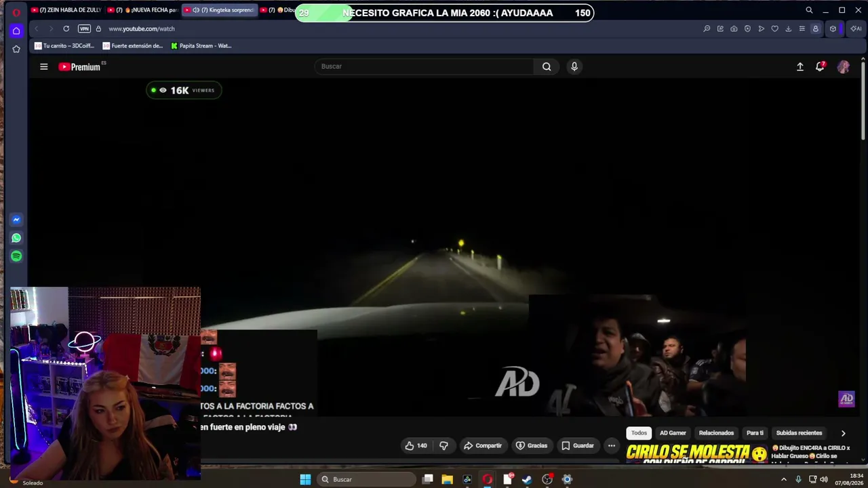Open the YouTube account avatar menu
The image size is (868, 488).
coord(844,66)
